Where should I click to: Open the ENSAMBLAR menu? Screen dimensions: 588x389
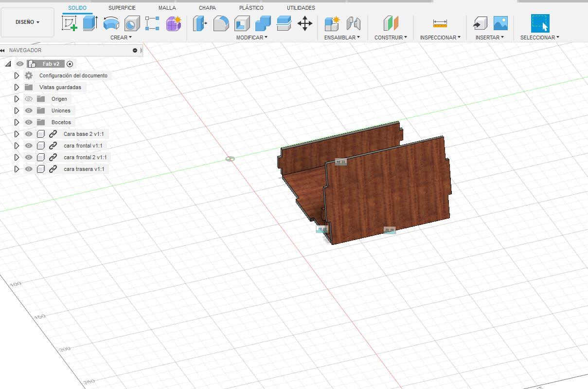click(342, 37)
